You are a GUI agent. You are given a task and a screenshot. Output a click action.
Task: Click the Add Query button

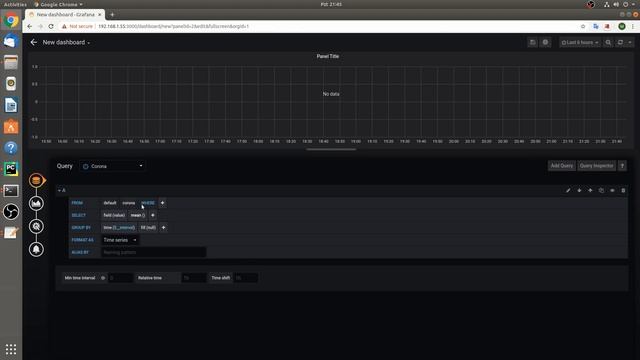pos(562,166)
